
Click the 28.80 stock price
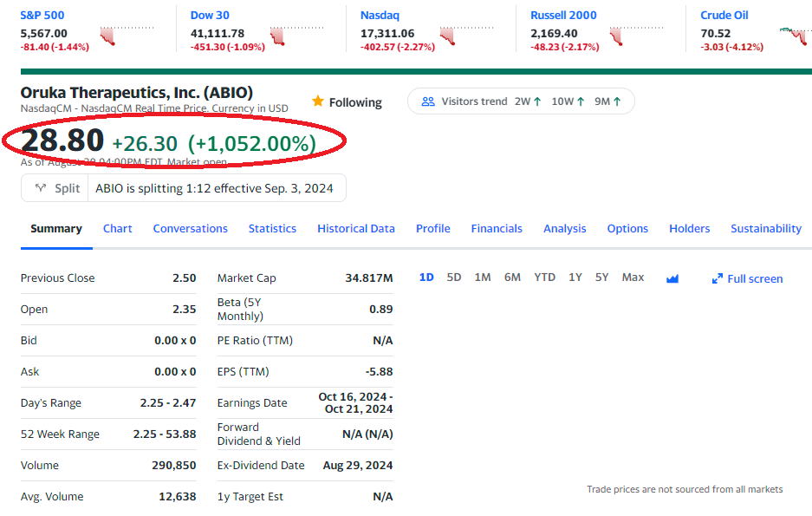tap(62, 140)
